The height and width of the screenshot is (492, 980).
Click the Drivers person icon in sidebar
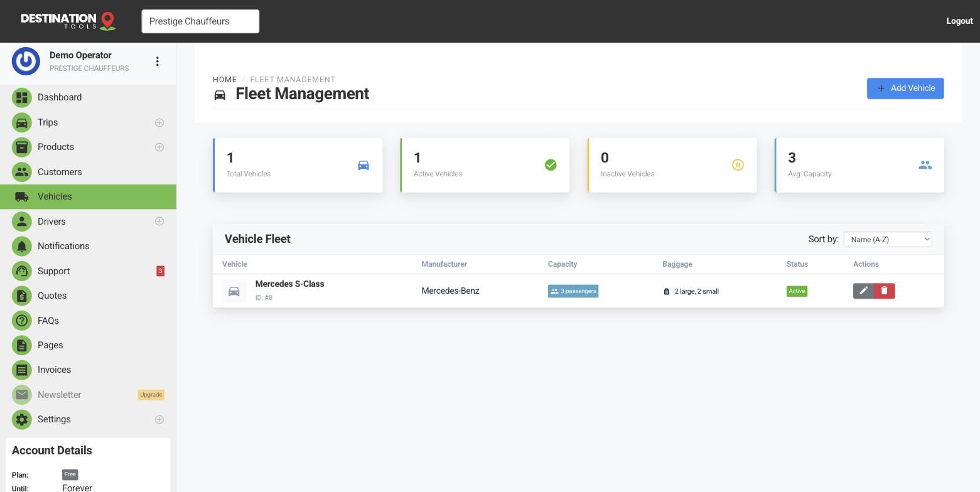click(22, 222)
